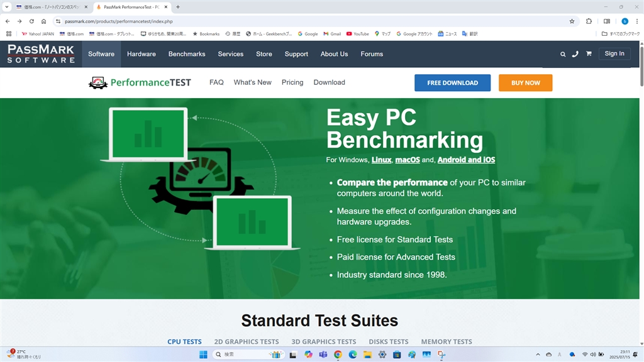Image resolution: width=644 pixels, height=362 pixels.
Task: Bookmark this page with the star icon
Action: pyautogui.click(x=572, y=21)
